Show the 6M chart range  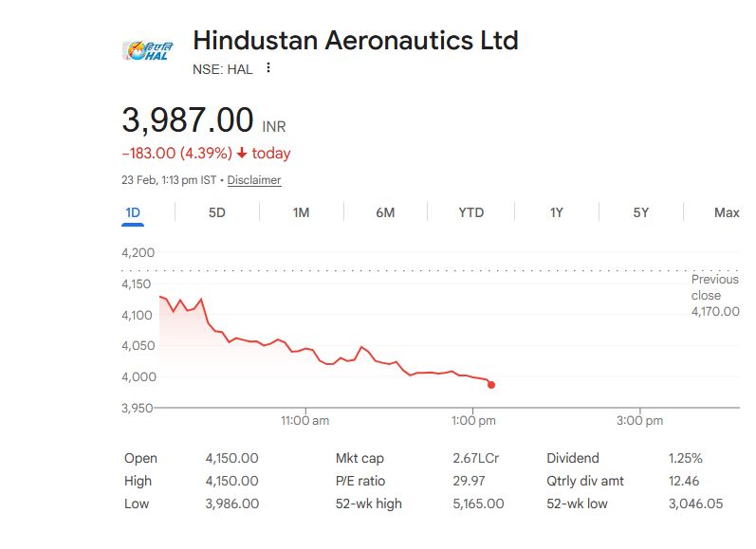click(x=385, y=212)
